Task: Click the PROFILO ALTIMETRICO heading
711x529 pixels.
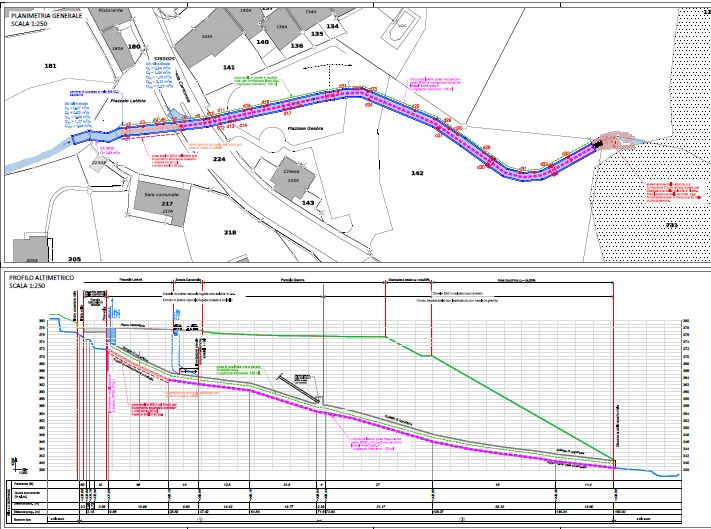Action: 46,275
